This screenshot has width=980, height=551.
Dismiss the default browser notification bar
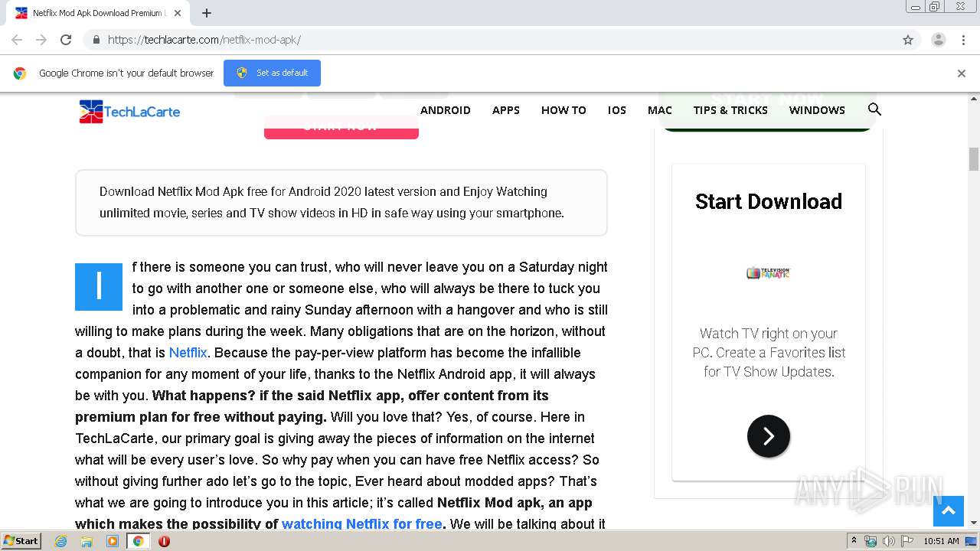[962, 73]
